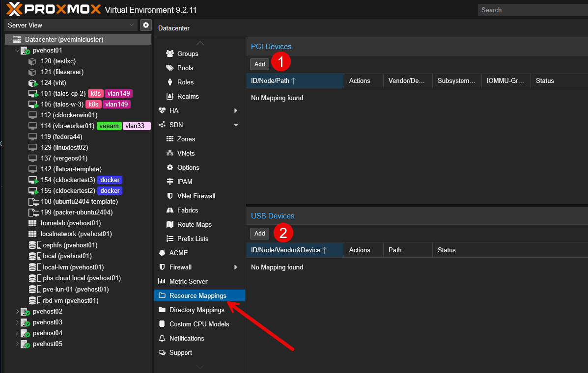Click the VNets network icon
The height and width of the screenshot is (373, 588).
point(170,153)
